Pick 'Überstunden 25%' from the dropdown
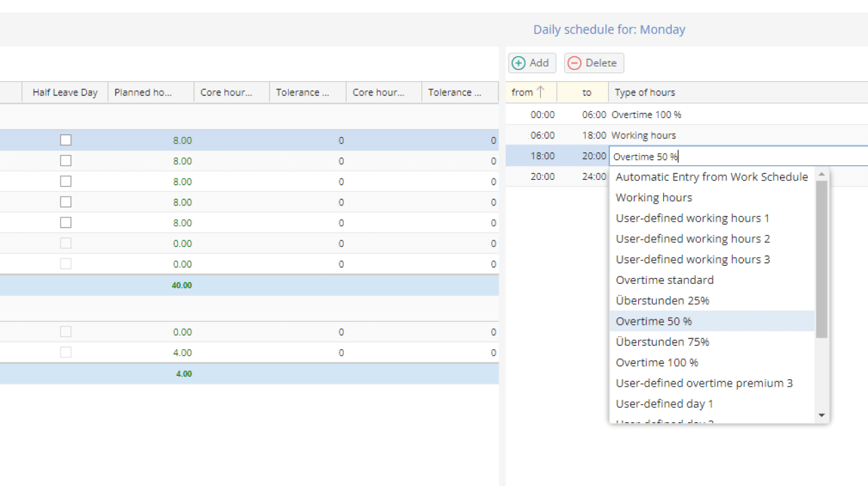 662,301
